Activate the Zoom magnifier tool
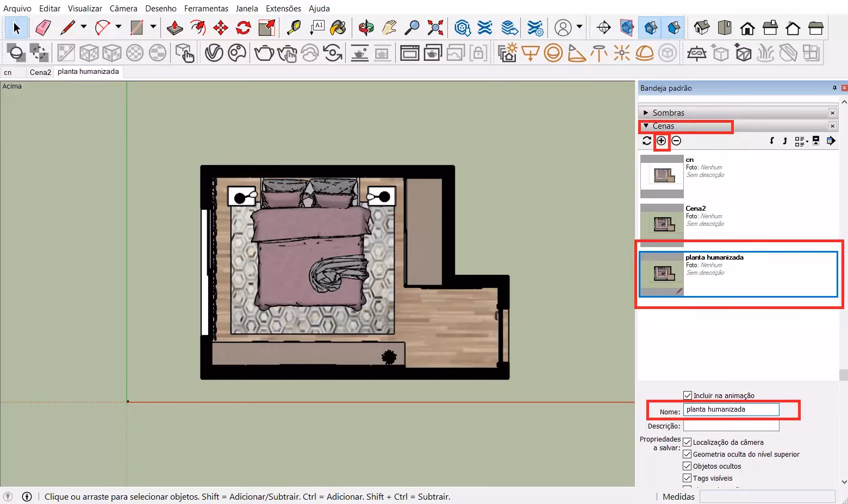This screenshot has width=848, height=504. (413, 28)
